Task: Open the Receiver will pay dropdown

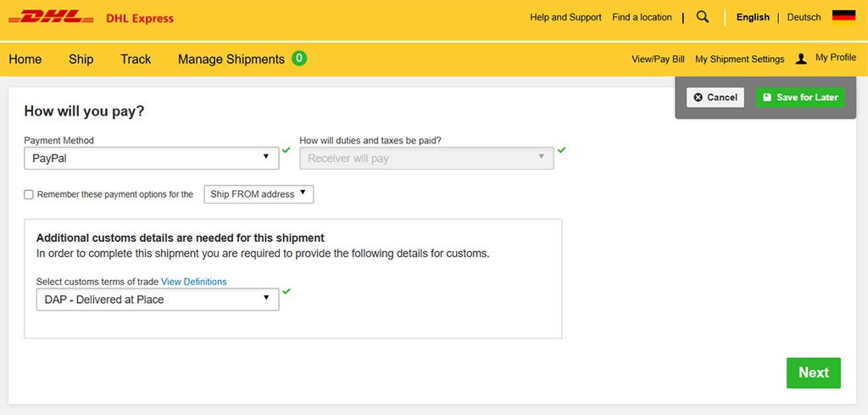Action: 427,158
